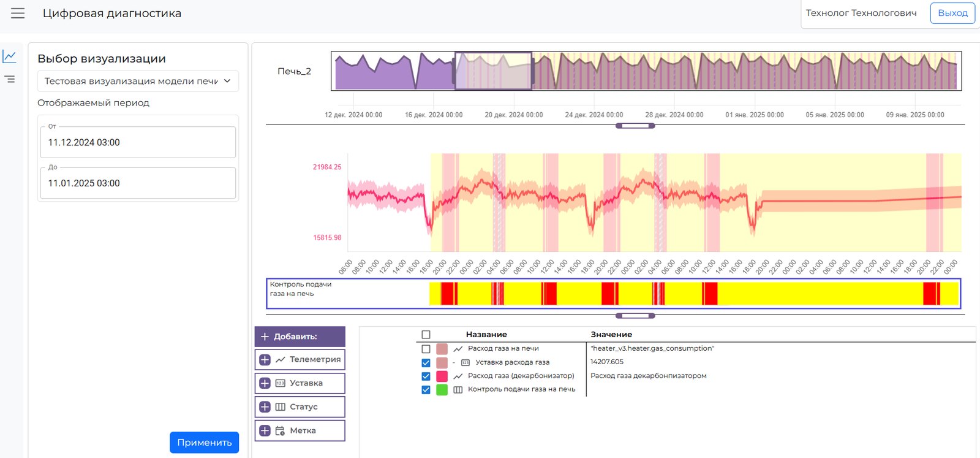
Task: Open color swatch for Расход газа на печи
Action: [442, 349]
